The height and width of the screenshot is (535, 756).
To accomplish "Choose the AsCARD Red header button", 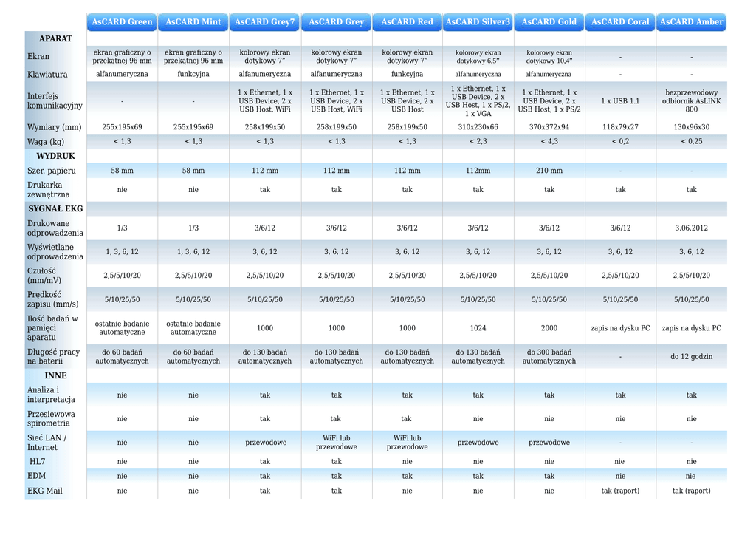I will [407, 22].
